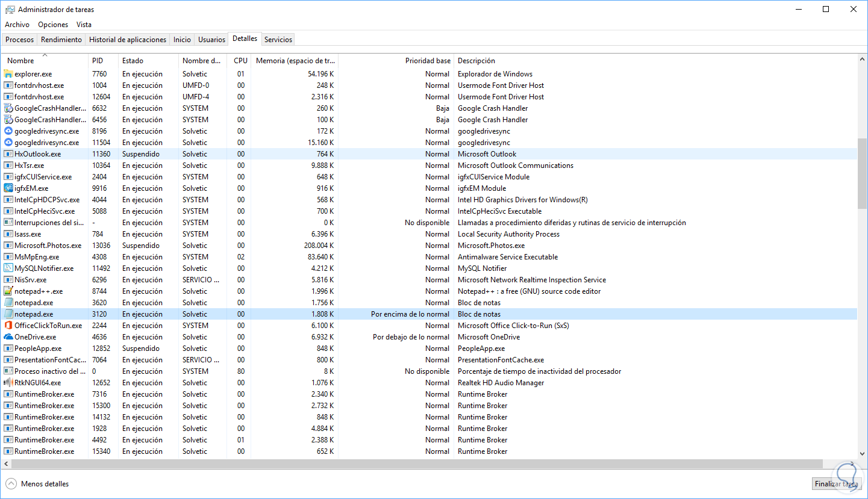Sort by the PID column header
Viewport: 868px width, 499px height.
click(103, 61)
